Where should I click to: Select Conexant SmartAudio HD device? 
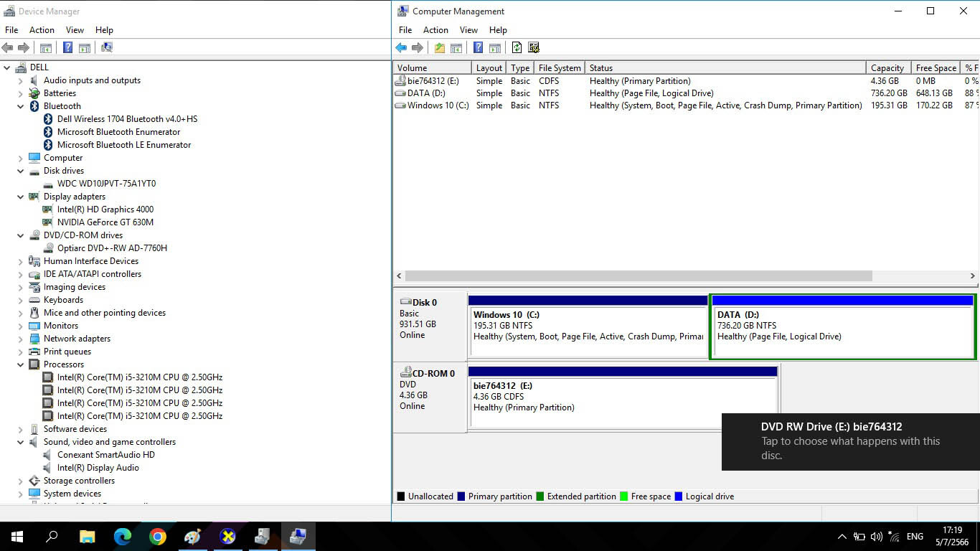tap(106, 455)
